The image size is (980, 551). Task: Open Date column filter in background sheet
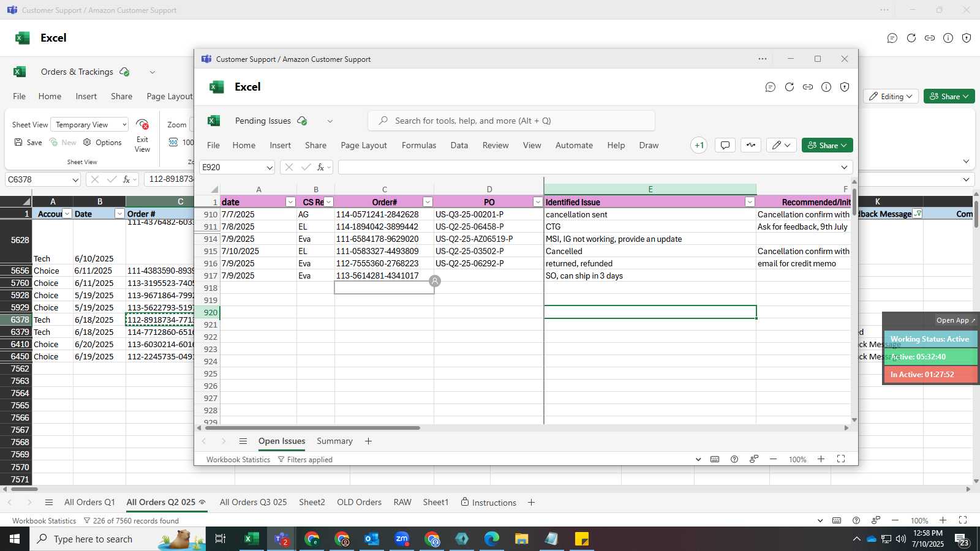coord(119,214)
